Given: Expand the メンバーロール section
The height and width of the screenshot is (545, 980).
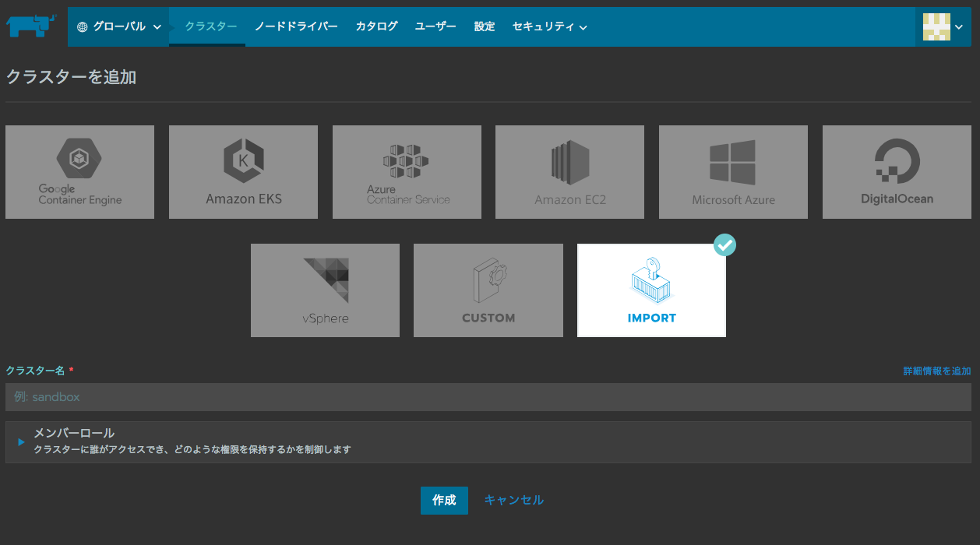Looking at the screenshot, I should pos(488,441).
